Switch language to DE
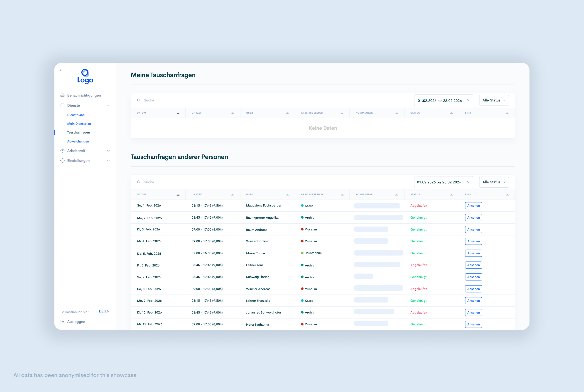This screenshot has width=584, height=392. pyautogui.click(x=101, y=311)
